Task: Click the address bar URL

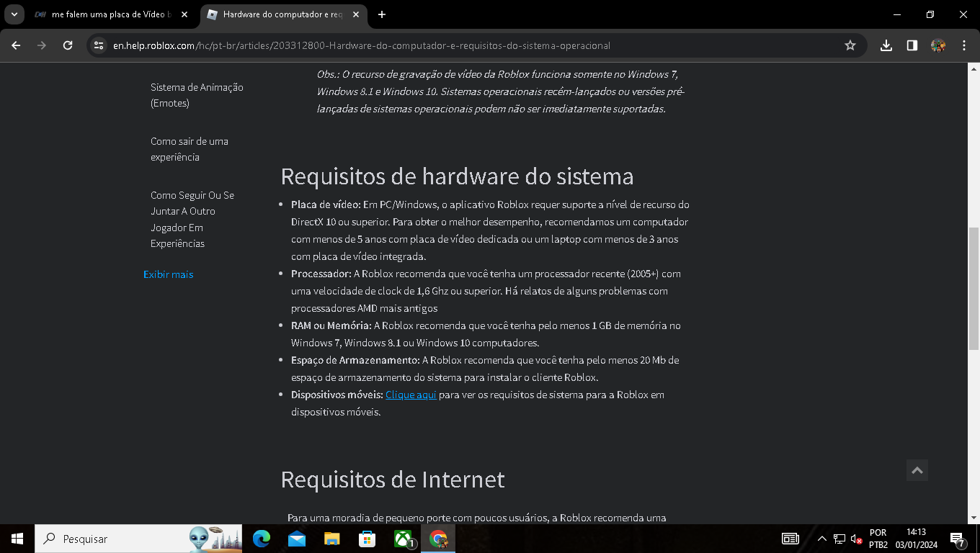Action: point(362,45)
